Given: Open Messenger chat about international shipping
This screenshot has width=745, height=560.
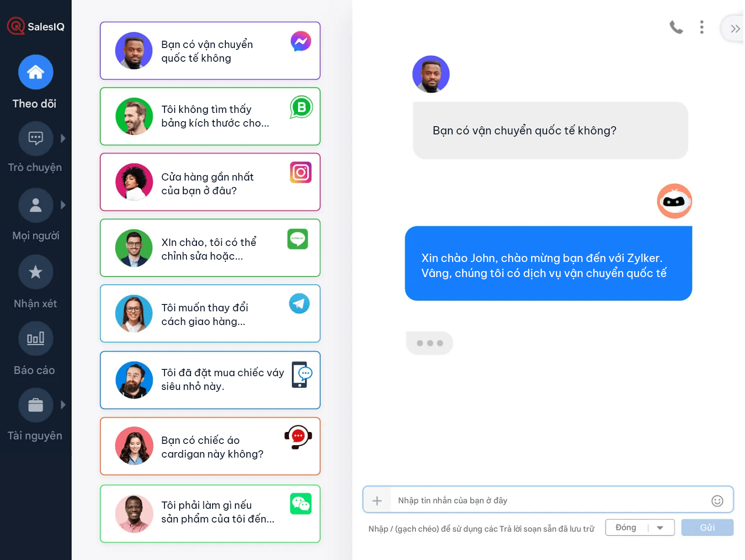Looking at the screenshot, I should pyautogui.click(x=210, y=51).
